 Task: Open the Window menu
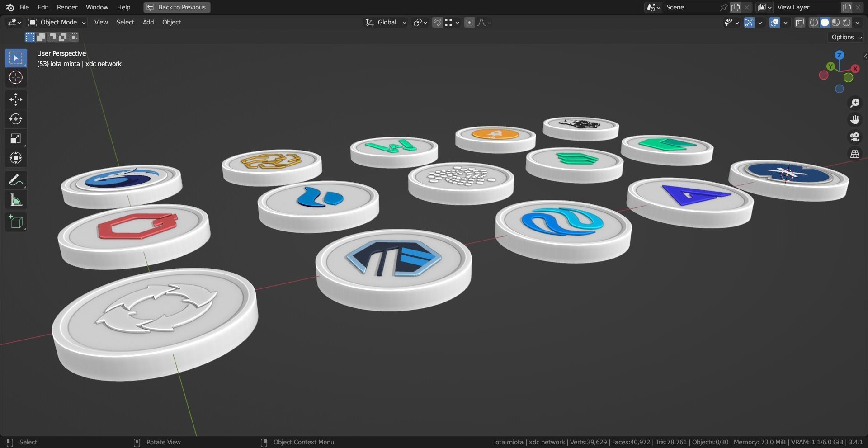point(97,7)
